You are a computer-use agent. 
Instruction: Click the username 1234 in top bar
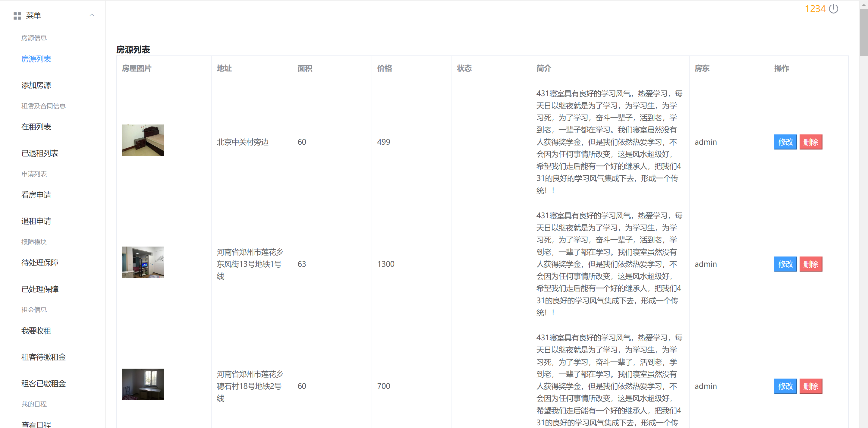816,9
